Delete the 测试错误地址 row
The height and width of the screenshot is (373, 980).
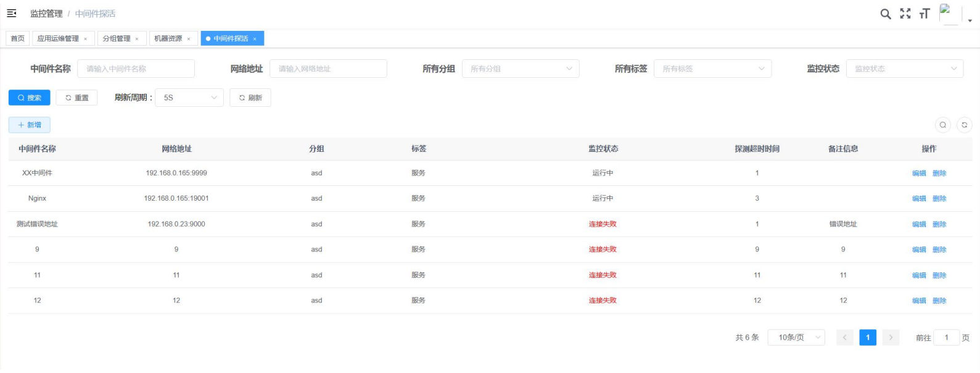[x=939, y=224]
